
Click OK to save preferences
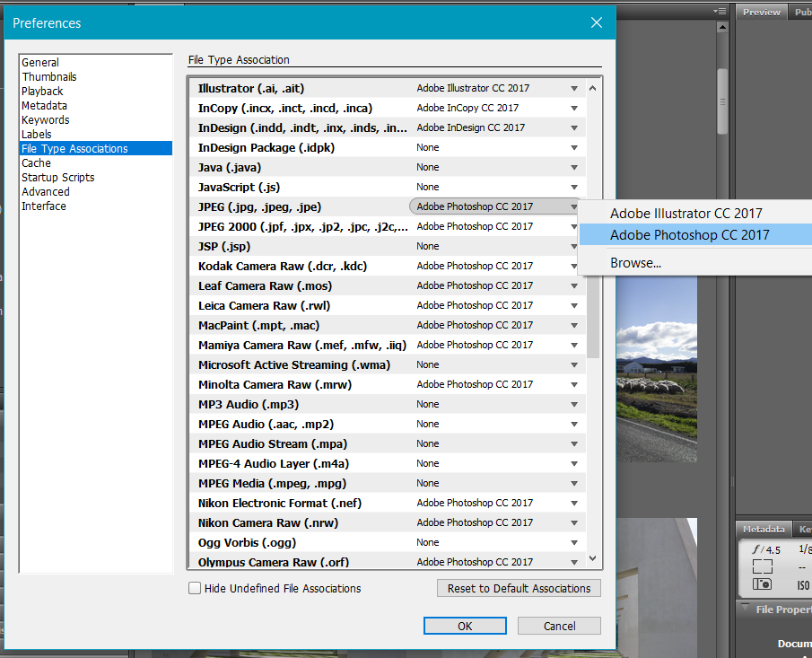pos(465,626)
